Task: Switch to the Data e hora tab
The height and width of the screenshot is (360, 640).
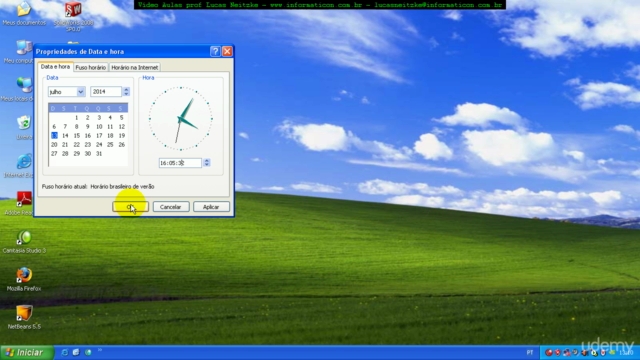Action: 55,67
